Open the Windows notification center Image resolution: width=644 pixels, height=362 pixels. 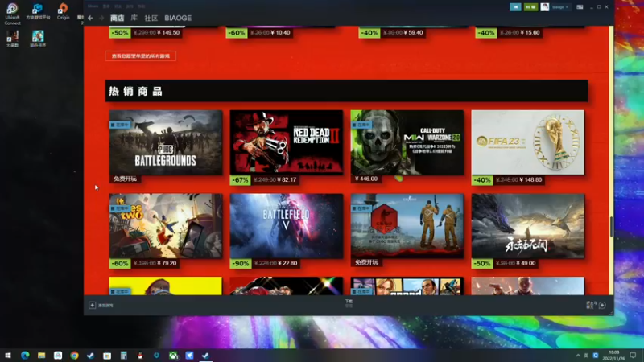[x=633, y=355]
